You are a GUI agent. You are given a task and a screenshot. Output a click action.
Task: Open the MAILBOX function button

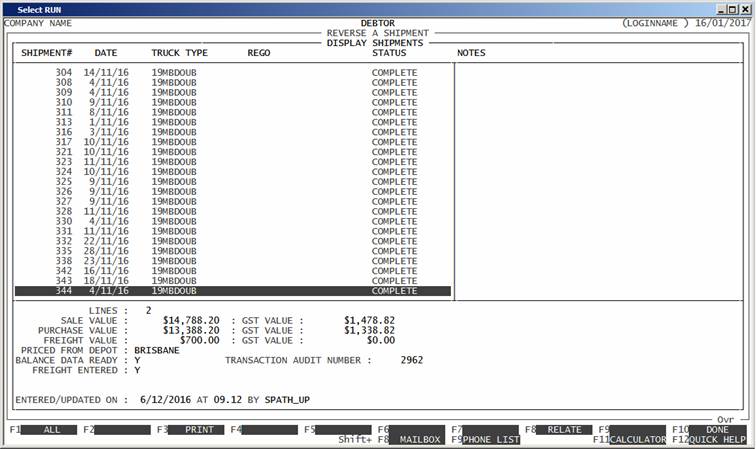(417, 440)
